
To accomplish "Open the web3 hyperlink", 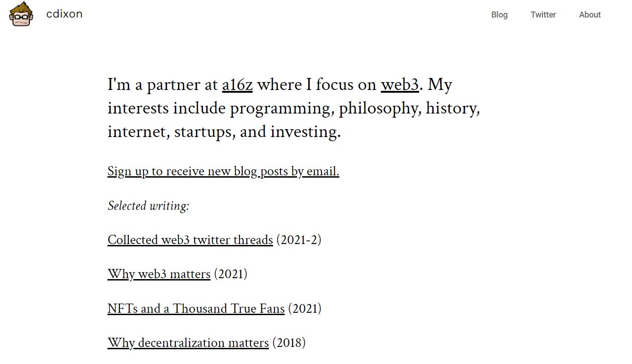I will click(x=399, y=84).
